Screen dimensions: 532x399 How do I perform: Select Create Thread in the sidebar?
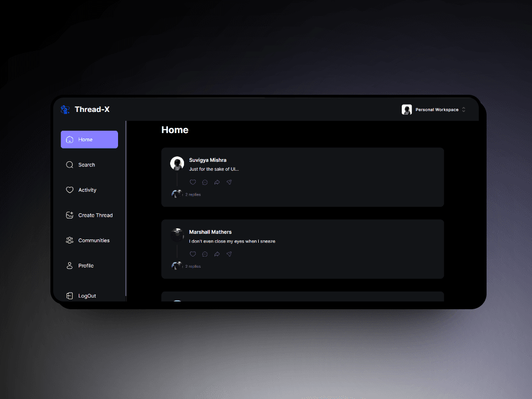95,215
